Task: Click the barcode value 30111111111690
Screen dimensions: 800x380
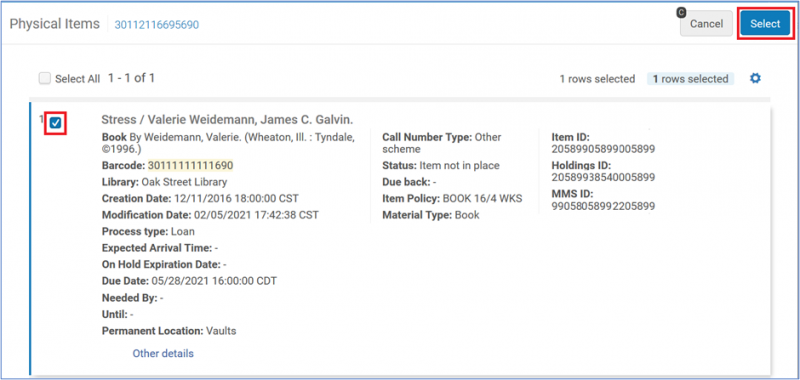Action: tap(190, 165)
